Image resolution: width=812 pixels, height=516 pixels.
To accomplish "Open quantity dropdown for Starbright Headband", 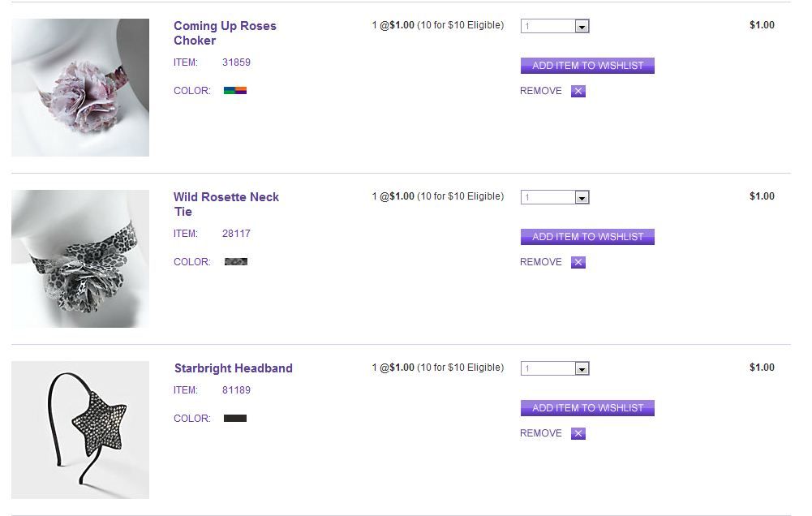I will point(555,369).
